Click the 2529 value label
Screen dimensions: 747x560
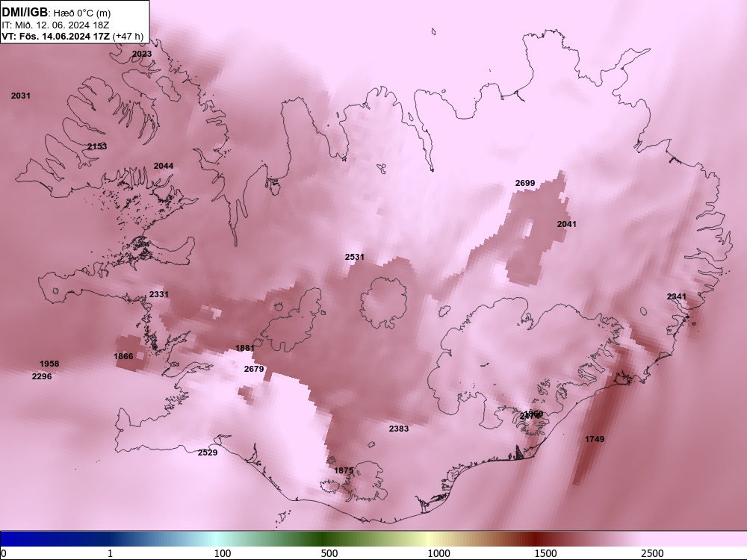point(207,452)
